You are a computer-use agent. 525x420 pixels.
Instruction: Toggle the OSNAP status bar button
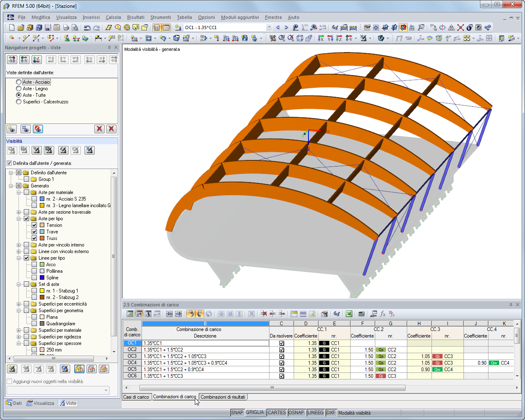(x=296, y=413)
